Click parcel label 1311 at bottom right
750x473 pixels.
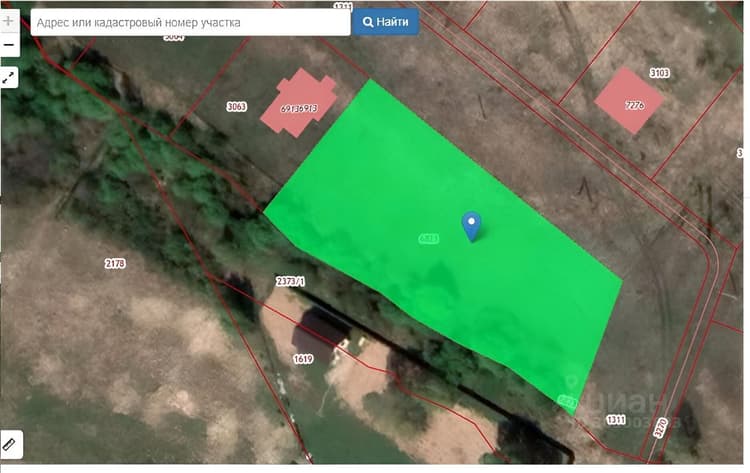click(616, 420)
